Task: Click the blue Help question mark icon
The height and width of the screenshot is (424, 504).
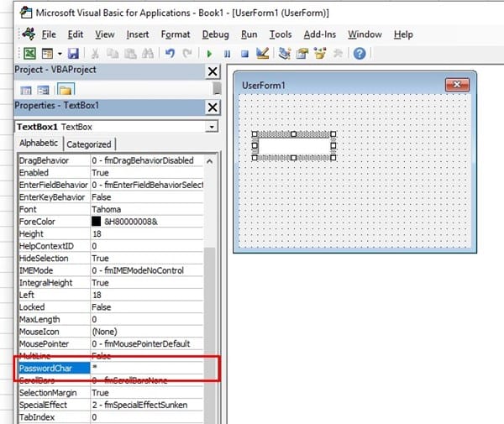Action: tap(360, 54)
